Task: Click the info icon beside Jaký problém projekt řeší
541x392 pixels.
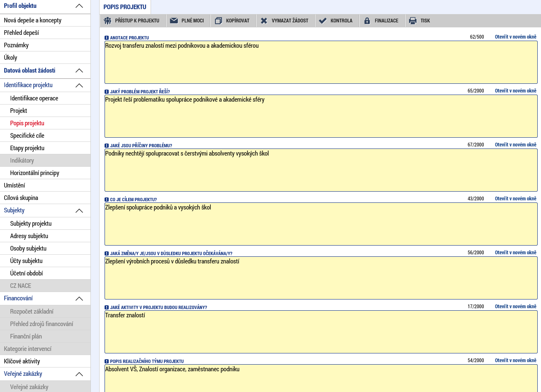Action: 107,92
